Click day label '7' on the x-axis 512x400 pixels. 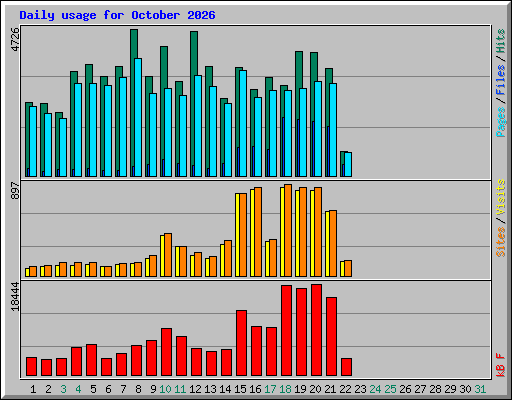point(123,389)
